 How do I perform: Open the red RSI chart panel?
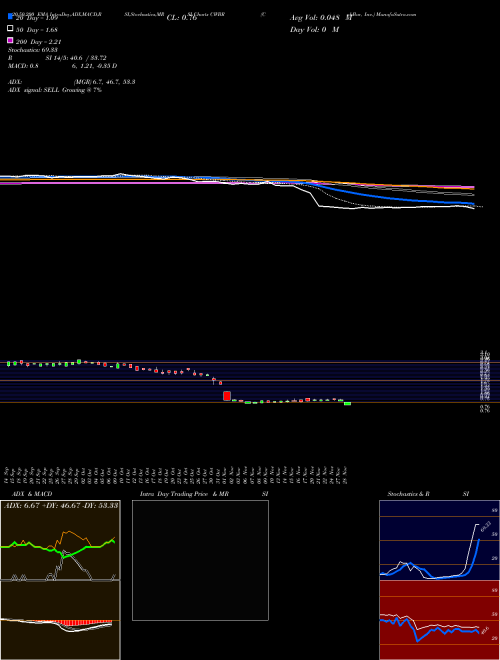(439, 620)
